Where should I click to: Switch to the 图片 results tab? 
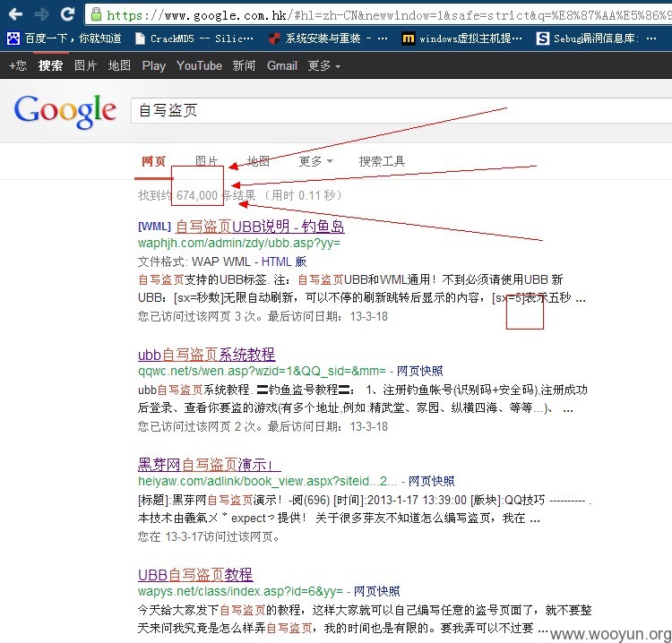click(x=207, y=161)
